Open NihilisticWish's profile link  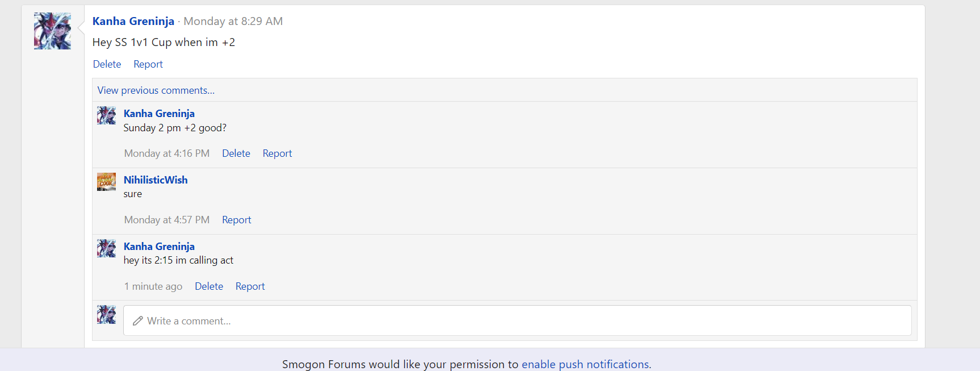pyautogui.click(x=156, y=180)
